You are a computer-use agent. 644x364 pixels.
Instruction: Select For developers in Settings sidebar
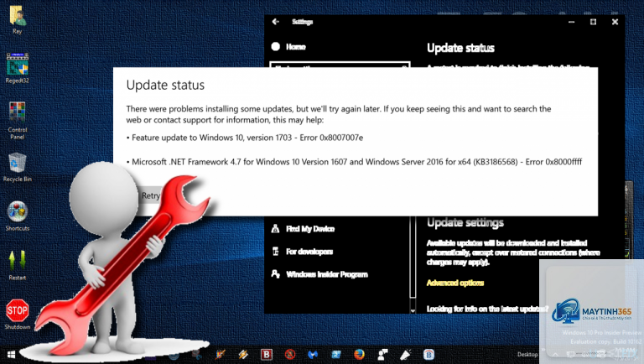[309, 252]
